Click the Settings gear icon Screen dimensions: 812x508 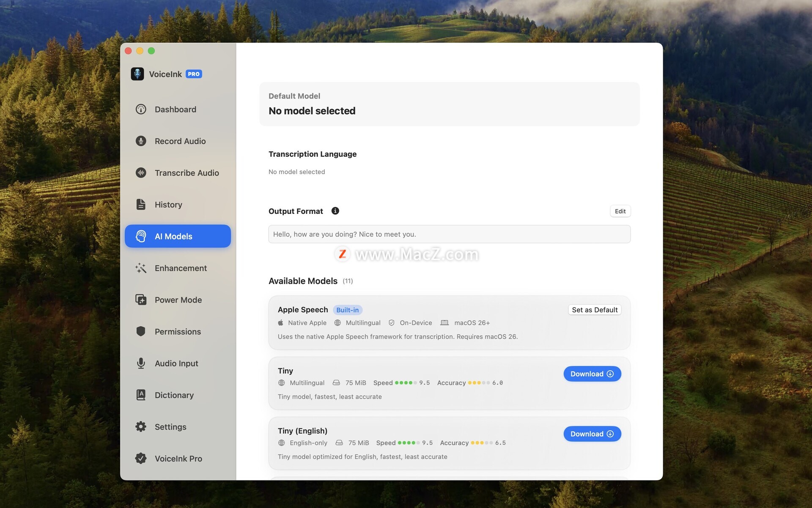[x=141, y=427]
